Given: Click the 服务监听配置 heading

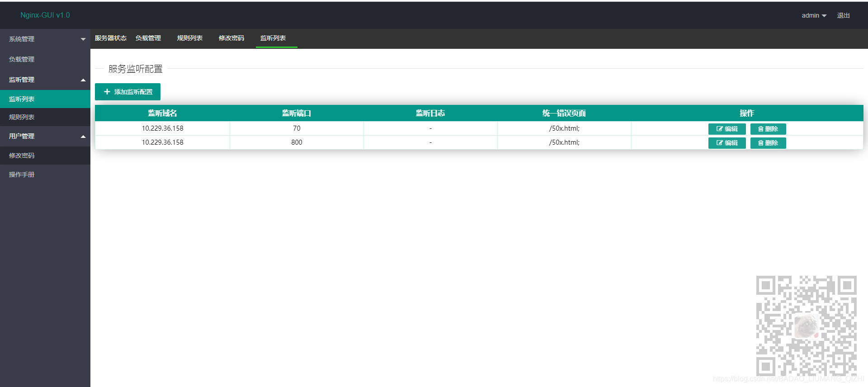Looking at the screenshot, I should [x=136, y=69].
